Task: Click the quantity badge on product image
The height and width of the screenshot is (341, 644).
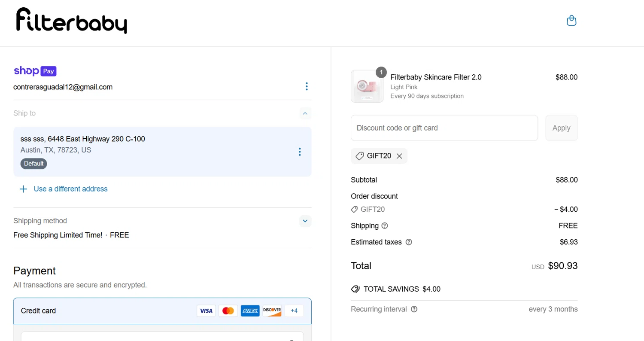Action: tap(381, 72)
